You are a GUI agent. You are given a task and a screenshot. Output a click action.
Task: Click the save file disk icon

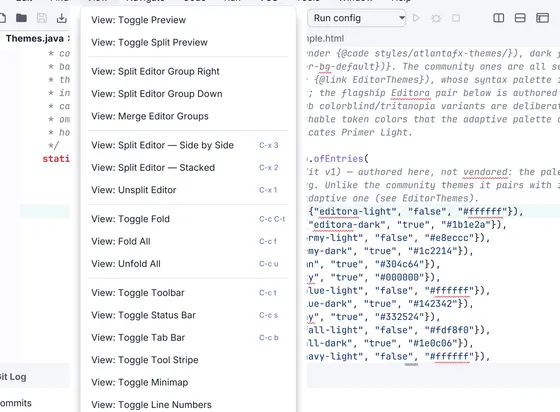[42, 18]
